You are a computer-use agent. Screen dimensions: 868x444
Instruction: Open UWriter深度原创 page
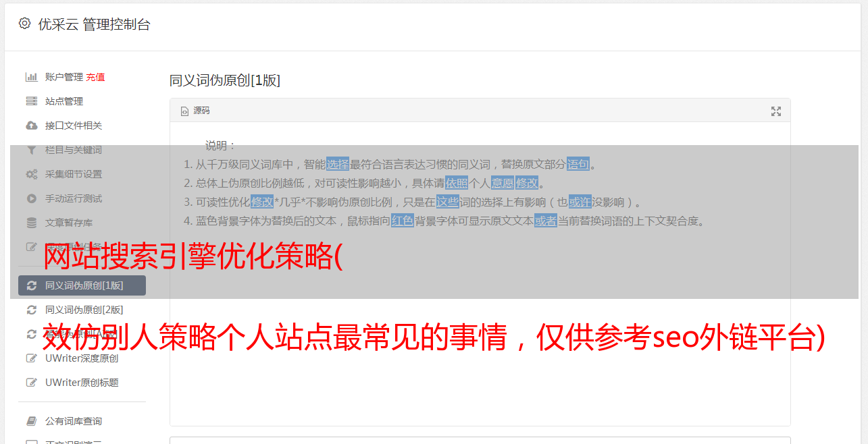point(82,358)
